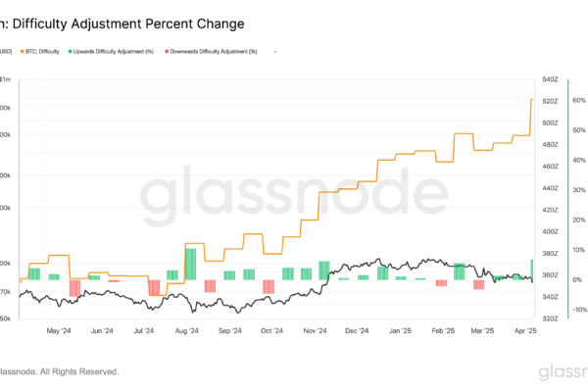The height and width of the screenshot is (392, 588).
Task: Click the 520Z difficulty axis label
Action: (550, 101)
